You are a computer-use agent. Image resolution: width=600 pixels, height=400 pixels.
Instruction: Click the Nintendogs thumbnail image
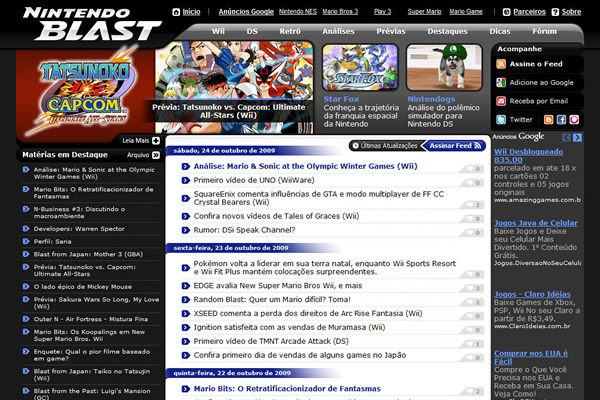[444, 67]
